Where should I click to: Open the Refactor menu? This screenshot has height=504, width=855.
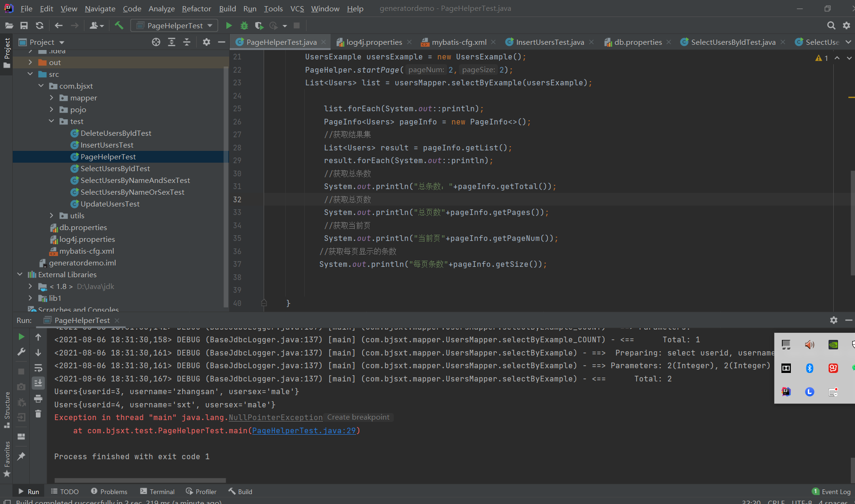click(196, 8)
